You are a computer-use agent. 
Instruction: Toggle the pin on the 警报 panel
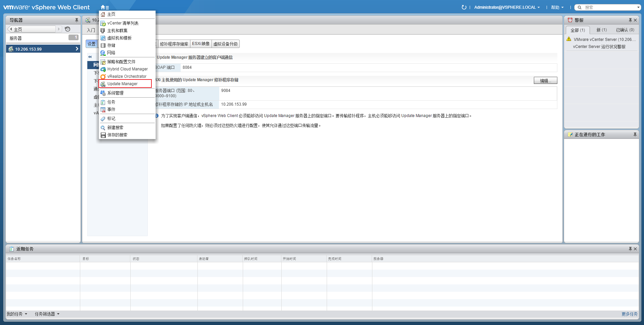(x=631, y=20)
